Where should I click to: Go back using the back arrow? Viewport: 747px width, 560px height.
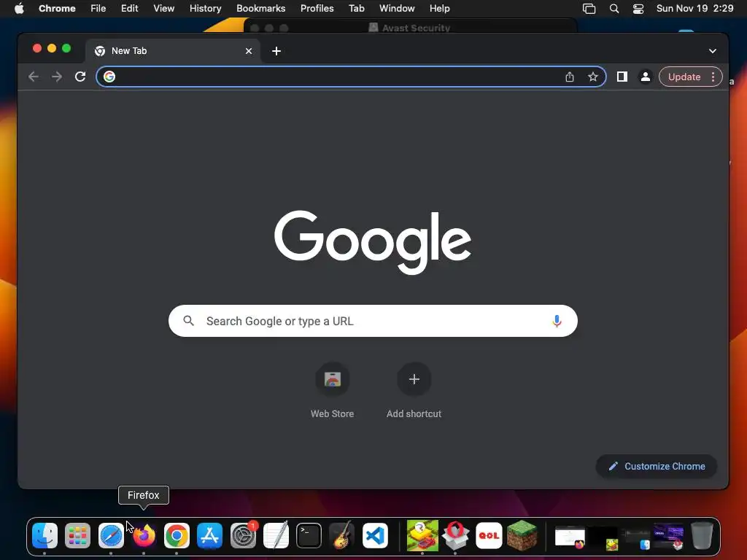point(34,77)
